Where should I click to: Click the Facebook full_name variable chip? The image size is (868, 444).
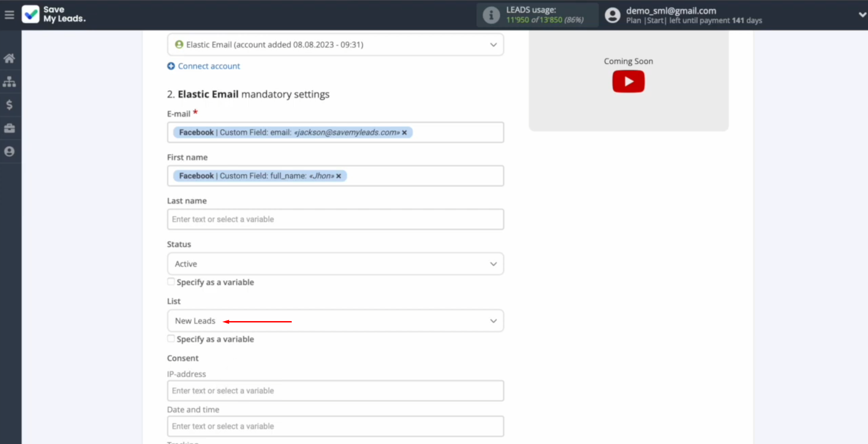(260, 176)
